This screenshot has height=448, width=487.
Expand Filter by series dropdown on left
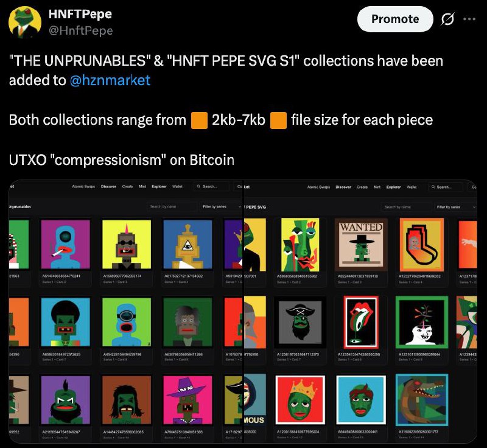tap(221, 206)
